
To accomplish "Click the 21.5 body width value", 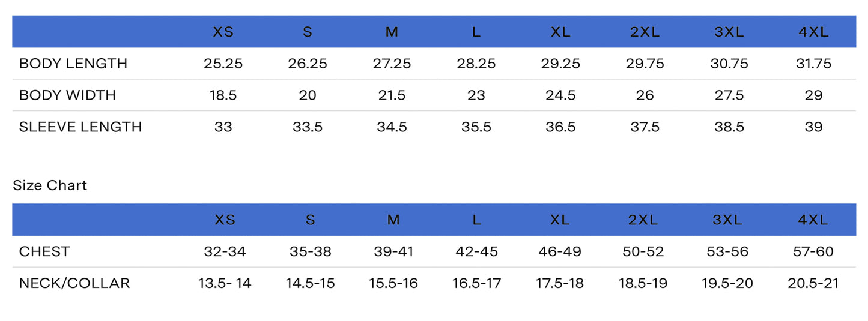I will (392, 95).
